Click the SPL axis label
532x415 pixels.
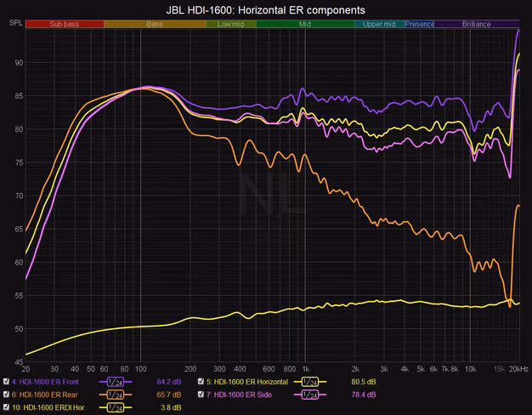[16, 23]
